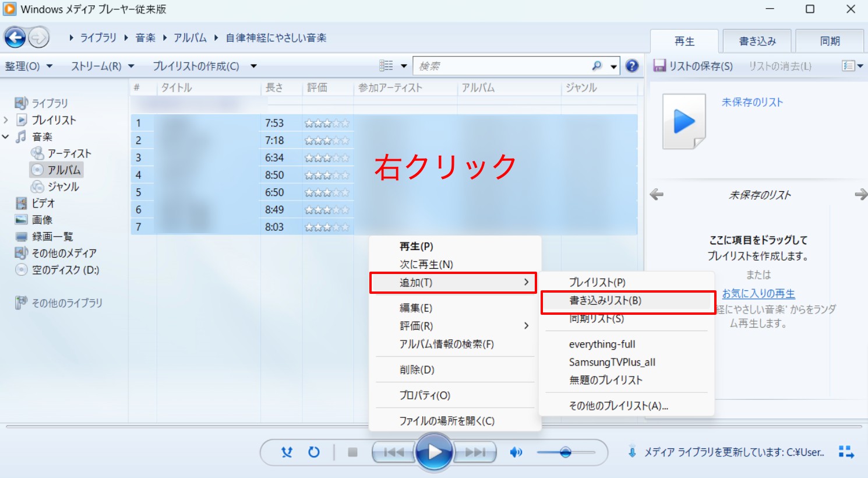Collapse the 音楽 tree node
868x478 pixels.
[x=6, y=137]
